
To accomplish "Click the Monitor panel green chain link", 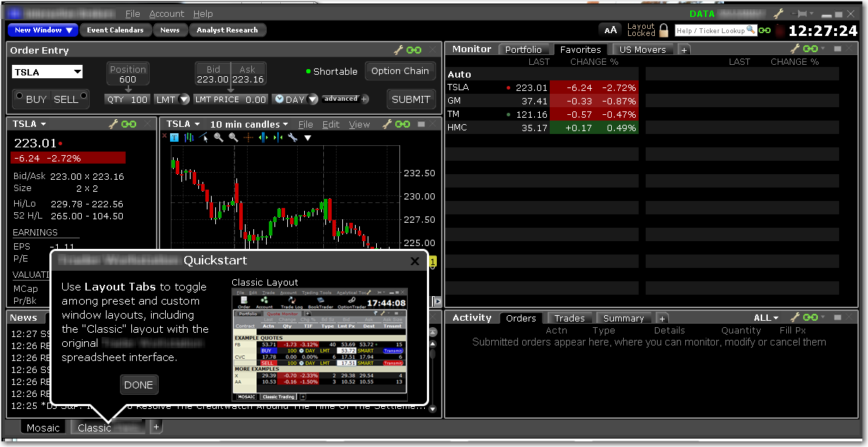I will pos(811,49).
